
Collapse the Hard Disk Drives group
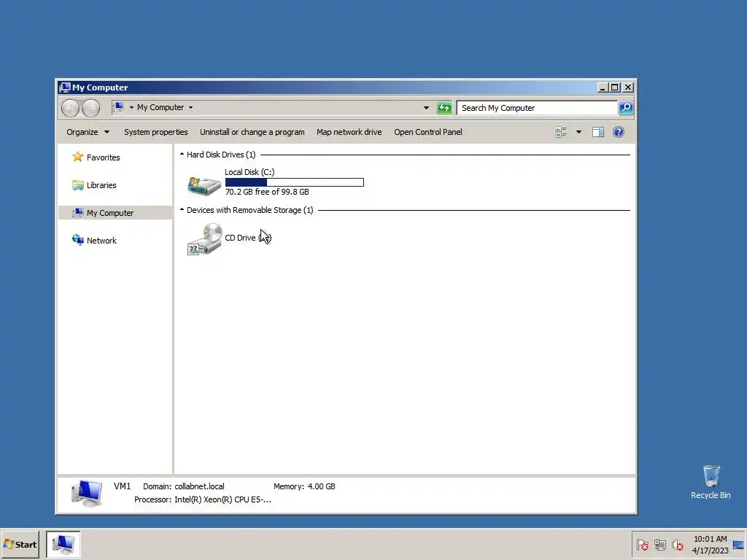click(x=182, y=154)
